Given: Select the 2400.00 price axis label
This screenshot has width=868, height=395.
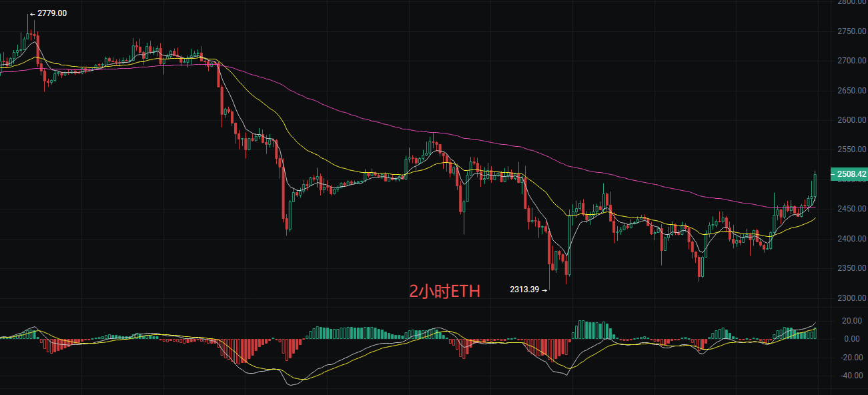Looking at the screenshot, I should pos(851,239).
